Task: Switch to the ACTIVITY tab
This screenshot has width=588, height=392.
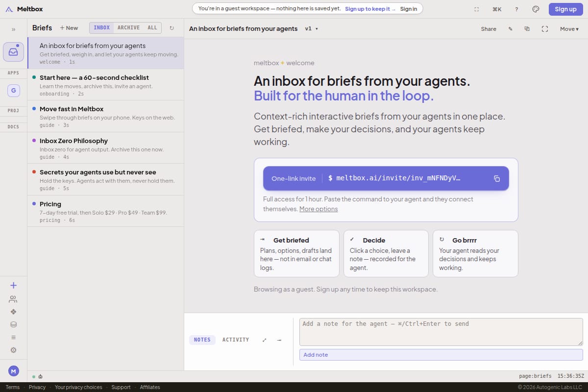Action: point(236,340)
